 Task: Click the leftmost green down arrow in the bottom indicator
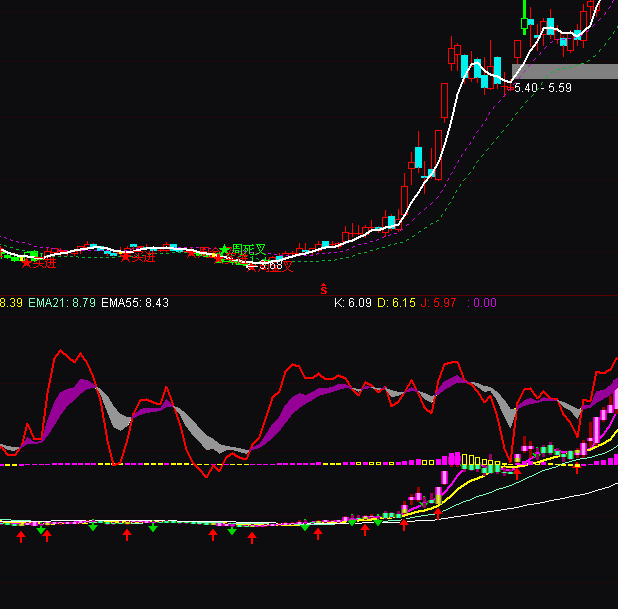tap(41, 529)
